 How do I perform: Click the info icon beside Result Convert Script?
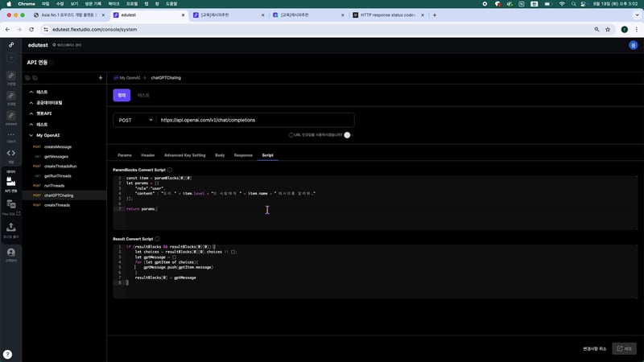pos(158,239)
